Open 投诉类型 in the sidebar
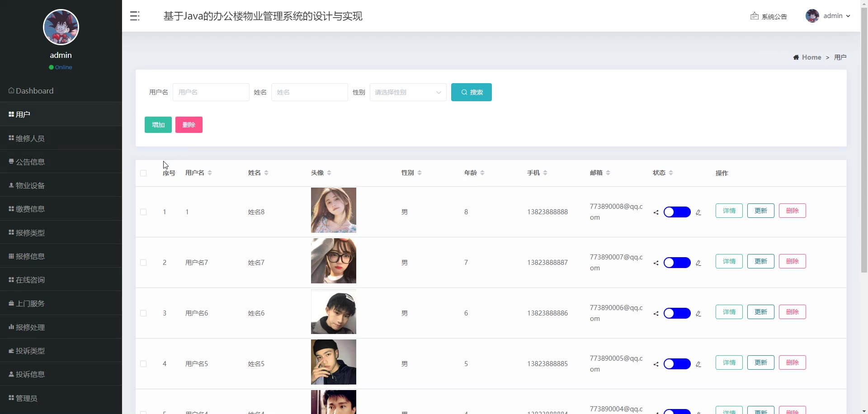 click(61, 351)
